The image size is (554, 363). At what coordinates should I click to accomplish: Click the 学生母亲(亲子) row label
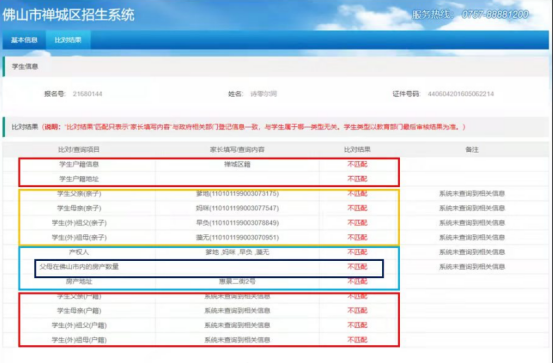[79, 208]
